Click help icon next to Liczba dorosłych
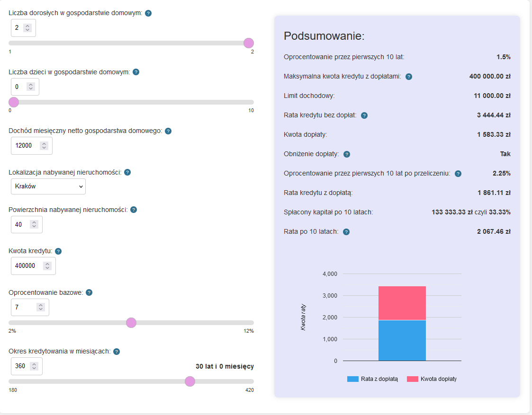The image size is (532, 415). coord(148,13)
